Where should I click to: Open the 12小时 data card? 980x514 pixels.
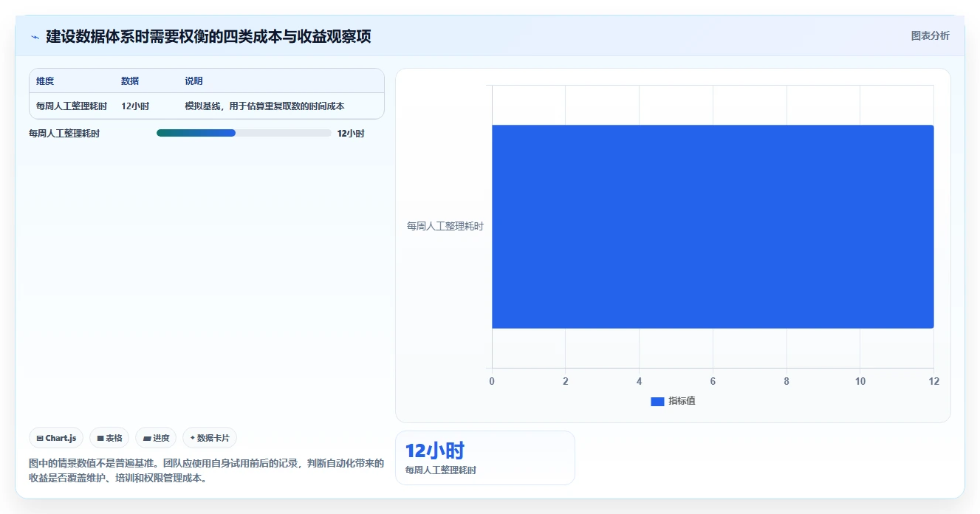(485, 458)
